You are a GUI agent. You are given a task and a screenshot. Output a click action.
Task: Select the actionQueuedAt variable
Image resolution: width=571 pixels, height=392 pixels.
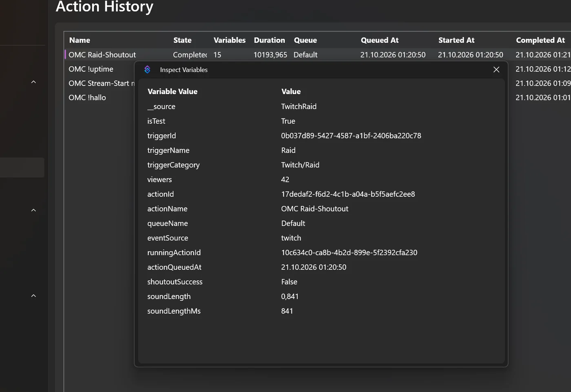coord(174,267)
